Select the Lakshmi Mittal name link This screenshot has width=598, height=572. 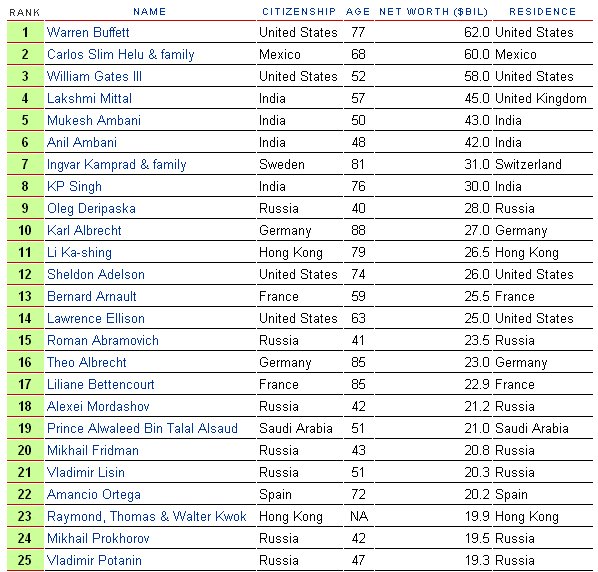tap(89, 98)
